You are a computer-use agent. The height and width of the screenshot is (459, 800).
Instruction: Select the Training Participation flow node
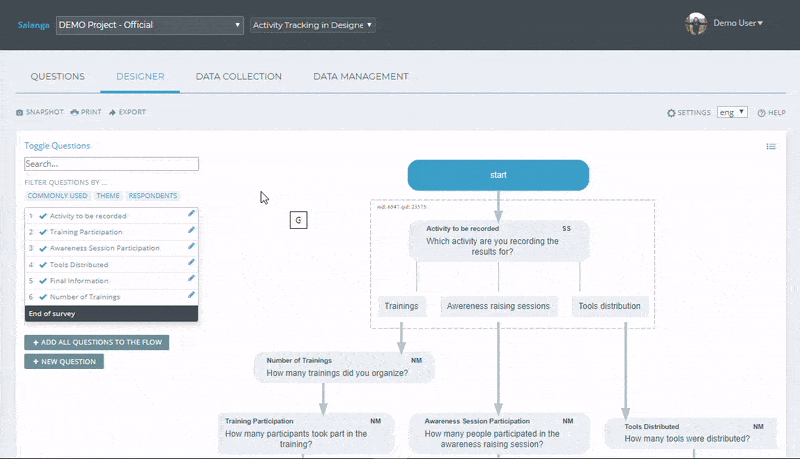point(307,434)
